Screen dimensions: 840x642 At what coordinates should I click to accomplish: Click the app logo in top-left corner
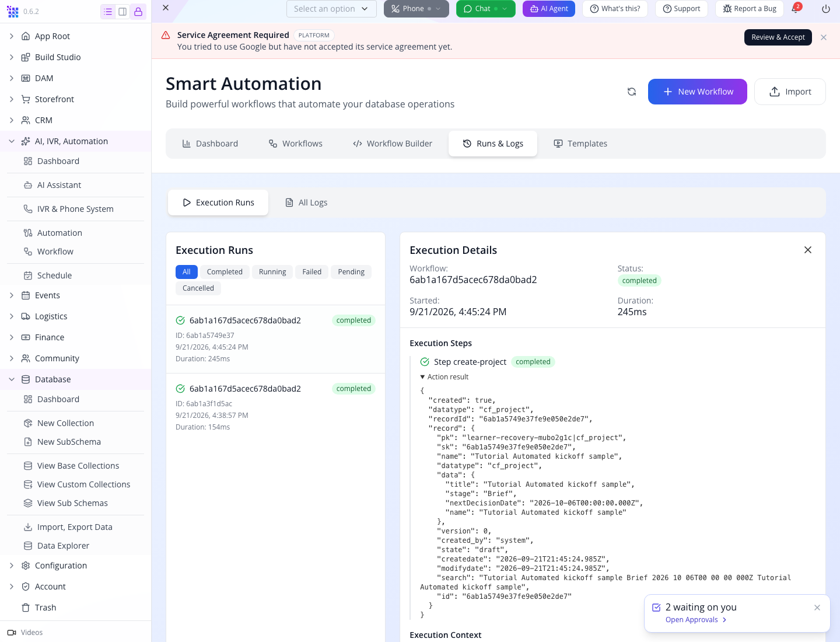(12, 12)
